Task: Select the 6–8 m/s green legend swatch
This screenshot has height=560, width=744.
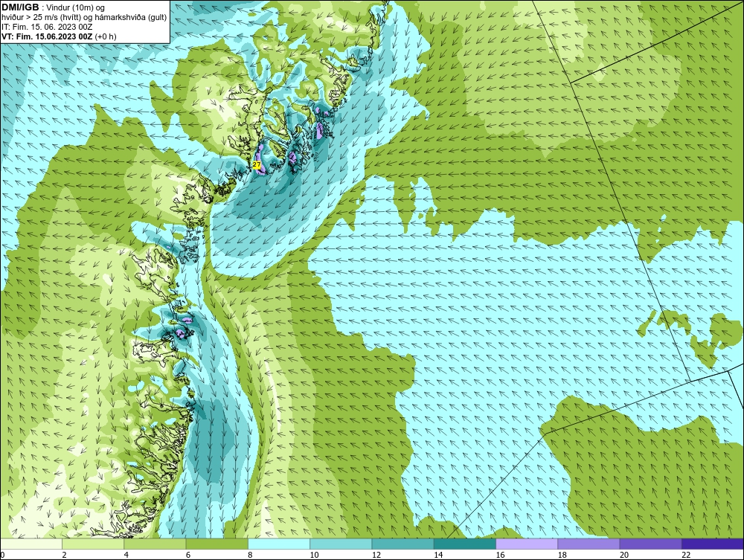Action: click(217, 544)
